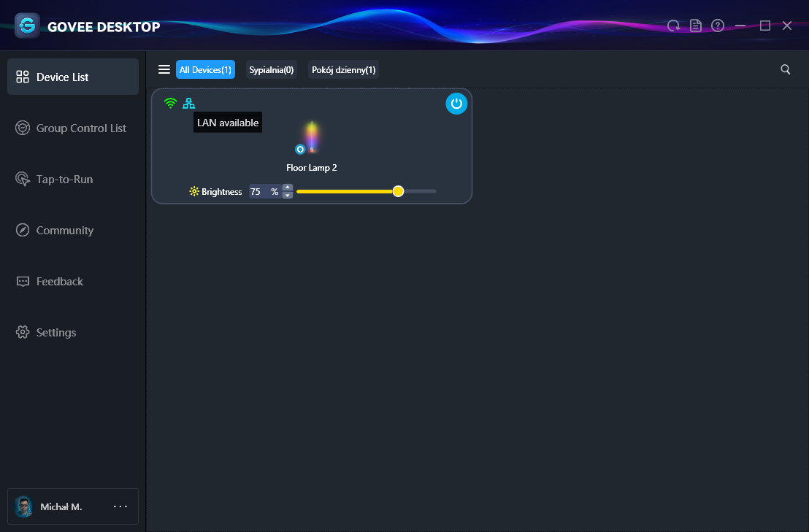The height and width of the screenshot is (532, 809).
Task: Click the Govee Desktop logo icon
Action: tap(27, 26)
